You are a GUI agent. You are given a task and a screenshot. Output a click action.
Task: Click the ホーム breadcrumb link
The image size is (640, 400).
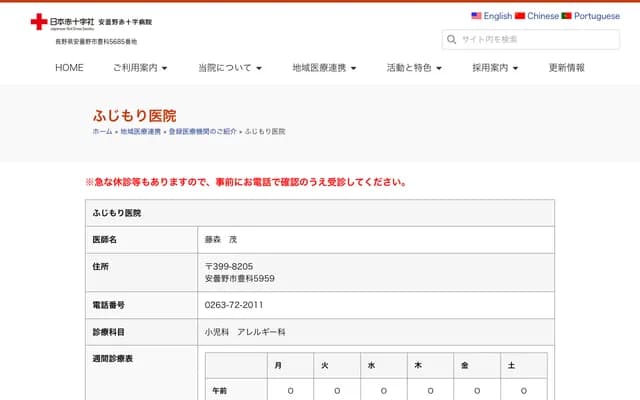[102, 132]
